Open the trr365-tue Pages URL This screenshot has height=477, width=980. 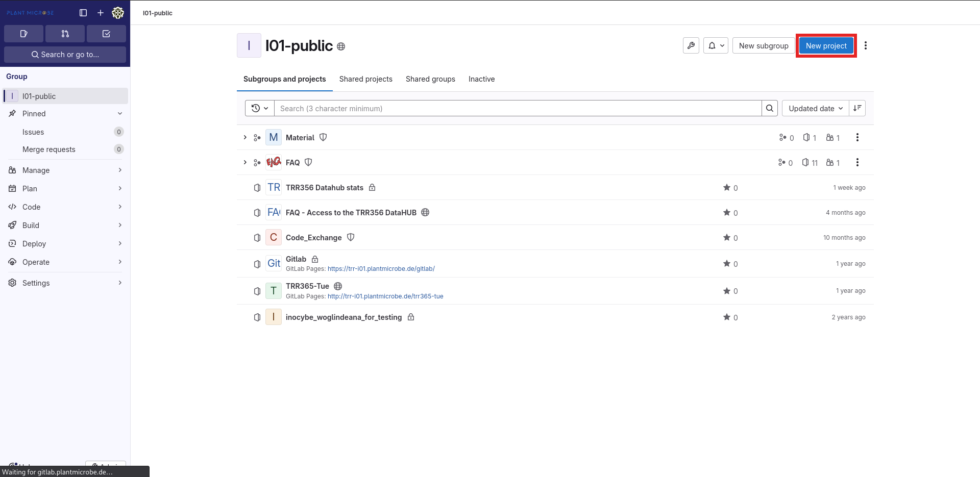coord(385,296)
